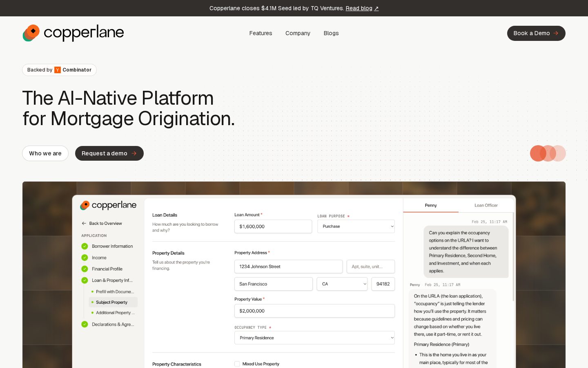
Task: Click the Property Value field with $2,000,000
Action: pos(314,311)
